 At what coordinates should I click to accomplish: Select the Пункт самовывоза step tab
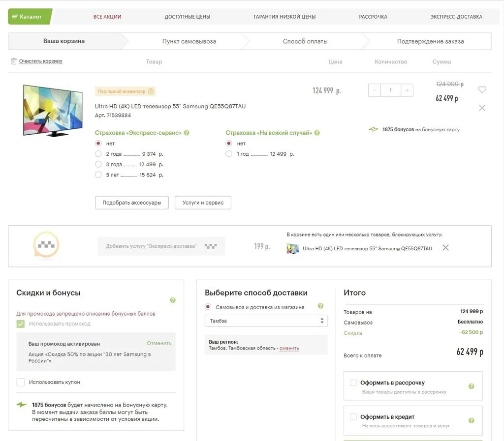coord(189,41)
